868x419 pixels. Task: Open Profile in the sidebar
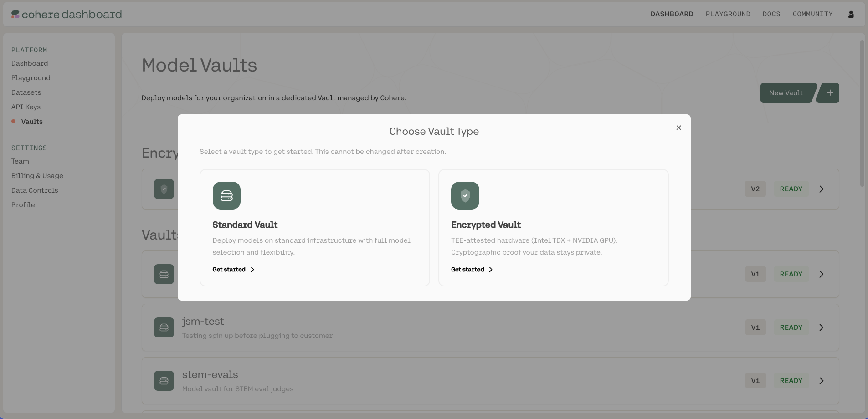23,205
